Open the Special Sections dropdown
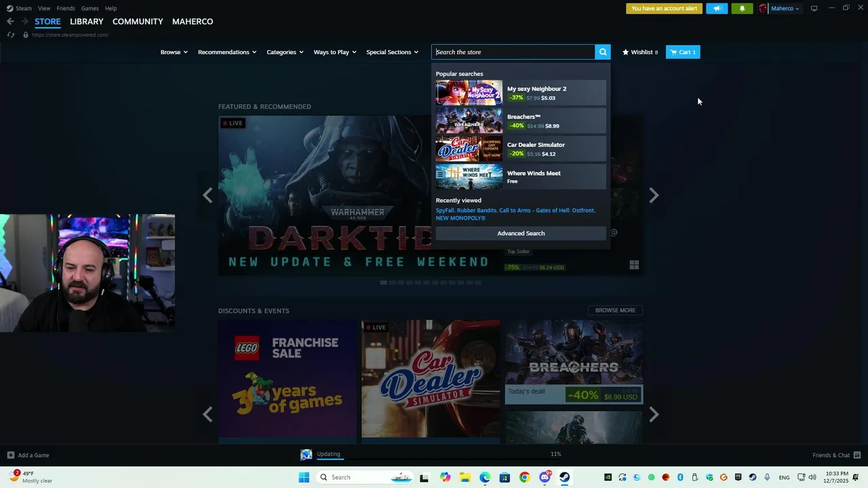868x488 pixels. (392, 52)
